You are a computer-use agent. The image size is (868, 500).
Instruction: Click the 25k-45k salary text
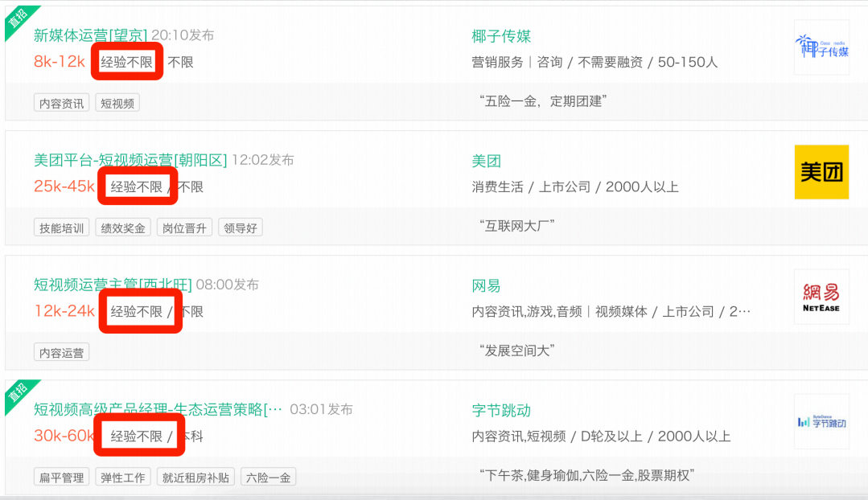tap(64, 186)
